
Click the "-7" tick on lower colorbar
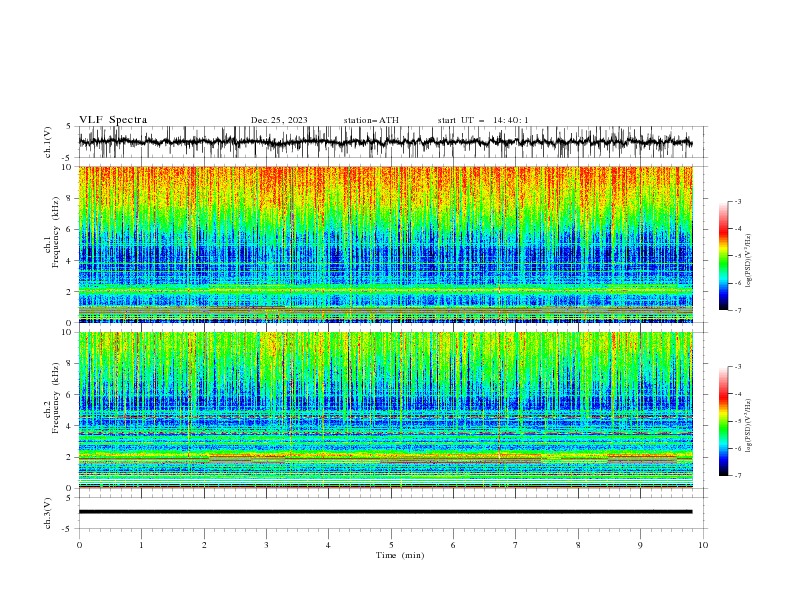tap(737, 476)
